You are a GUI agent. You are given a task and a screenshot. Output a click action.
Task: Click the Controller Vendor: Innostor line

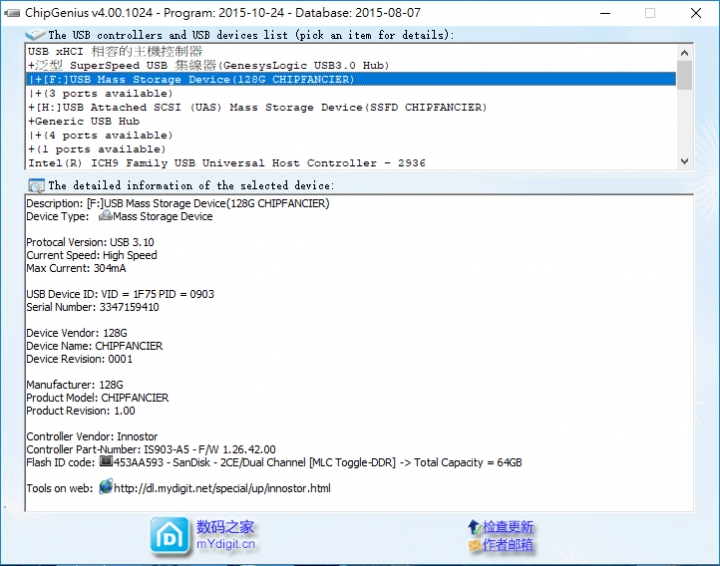(x=92, y=437)
